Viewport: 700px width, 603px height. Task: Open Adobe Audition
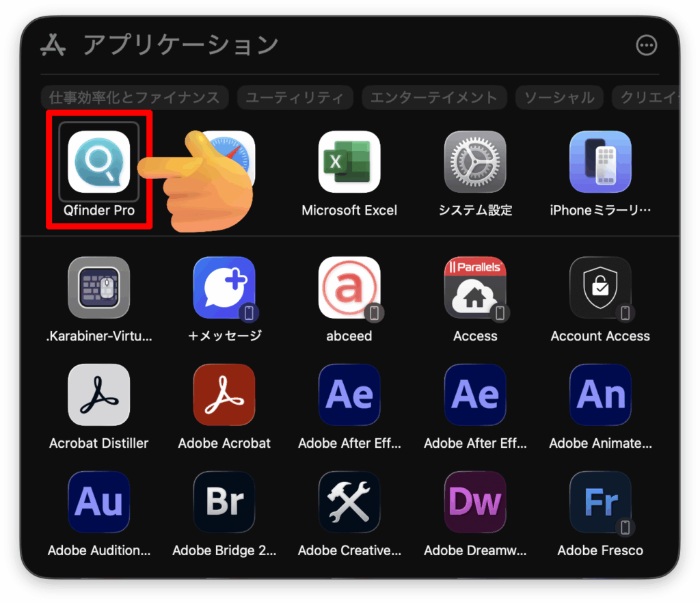tap(99, 502)
